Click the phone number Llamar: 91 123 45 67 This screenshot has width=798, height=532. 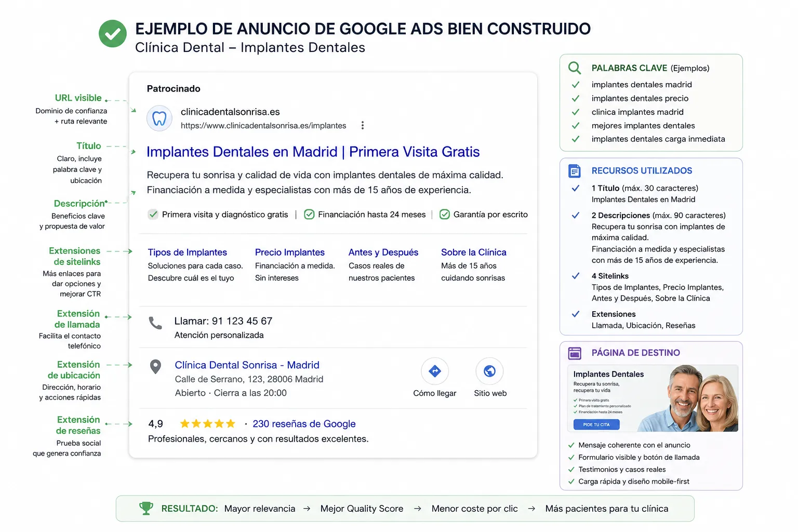(x=223, y=321)
